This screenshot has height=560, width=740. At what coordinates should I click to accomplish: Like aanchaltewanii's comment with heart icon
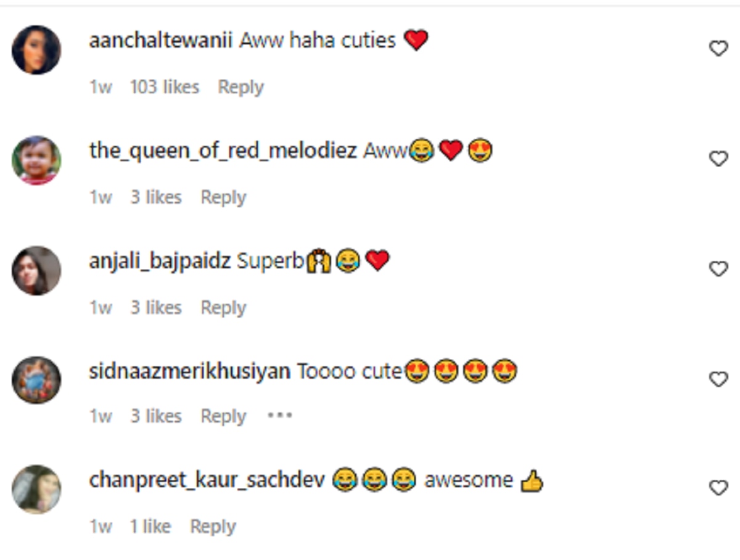(x=718, y=49)
